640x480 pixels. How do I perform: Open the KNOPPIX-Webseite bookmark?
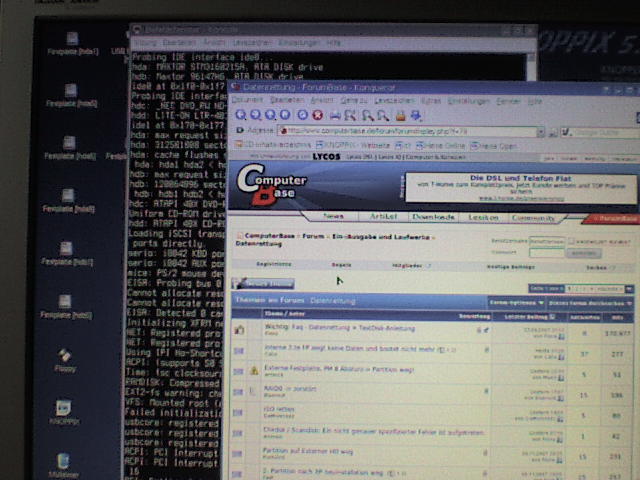tap(353, 145)
